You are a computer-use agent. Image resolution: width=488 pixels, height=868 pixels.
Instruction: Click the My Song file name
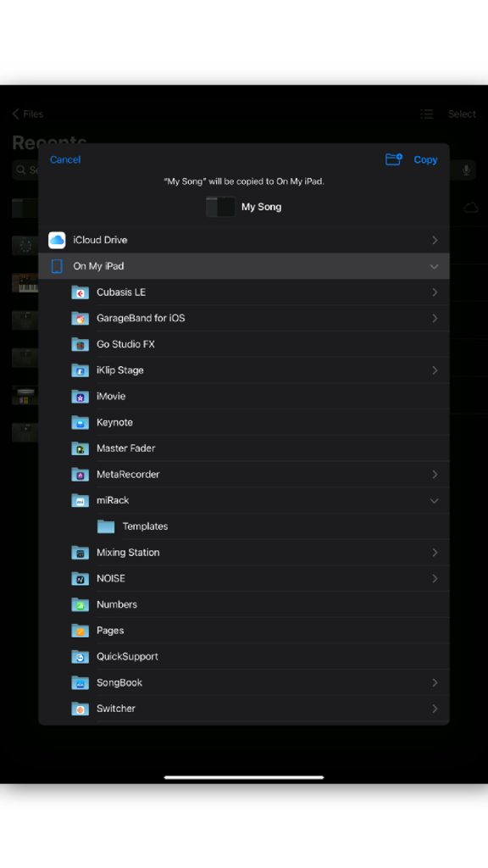click(261, 207)
